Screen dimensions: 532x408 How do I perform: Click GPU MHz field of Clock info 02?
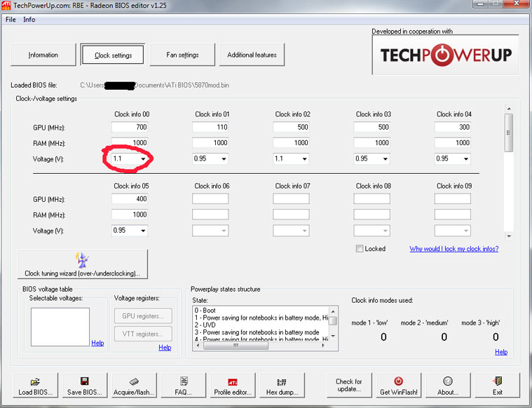[x=291, y=127]
